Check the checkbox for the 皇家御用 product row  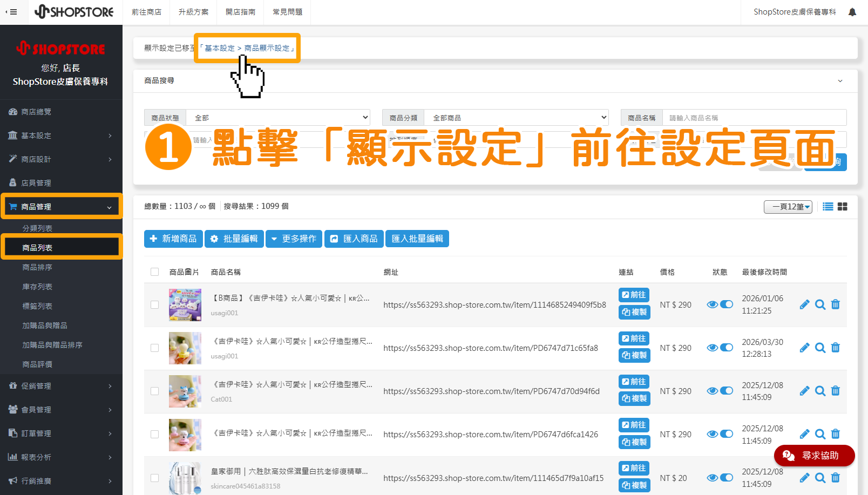[x=155, y=477]
